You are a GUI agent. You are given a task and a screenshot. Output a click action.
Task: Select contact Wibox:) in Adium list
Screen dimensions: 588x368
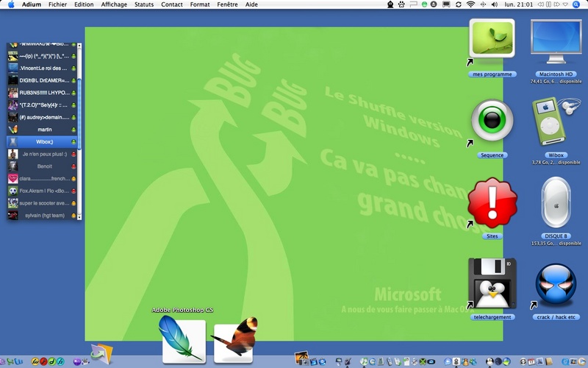[42, 142]
